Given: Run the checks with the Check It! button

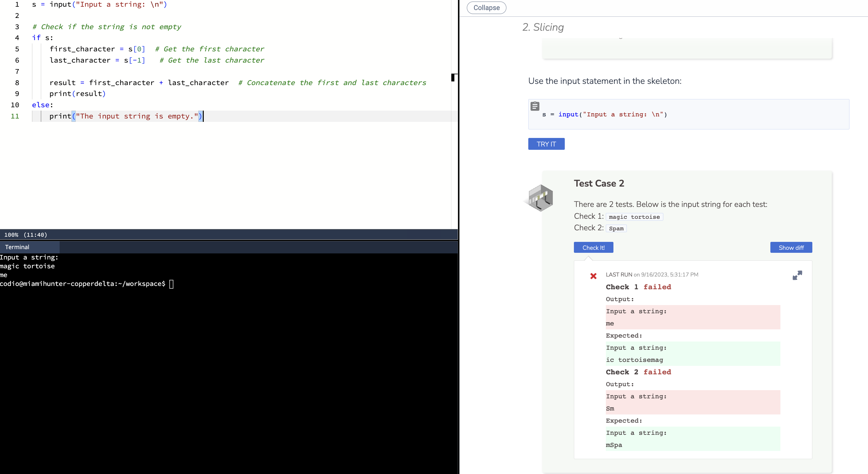Looking at the screenshot, I should (593, 247).
